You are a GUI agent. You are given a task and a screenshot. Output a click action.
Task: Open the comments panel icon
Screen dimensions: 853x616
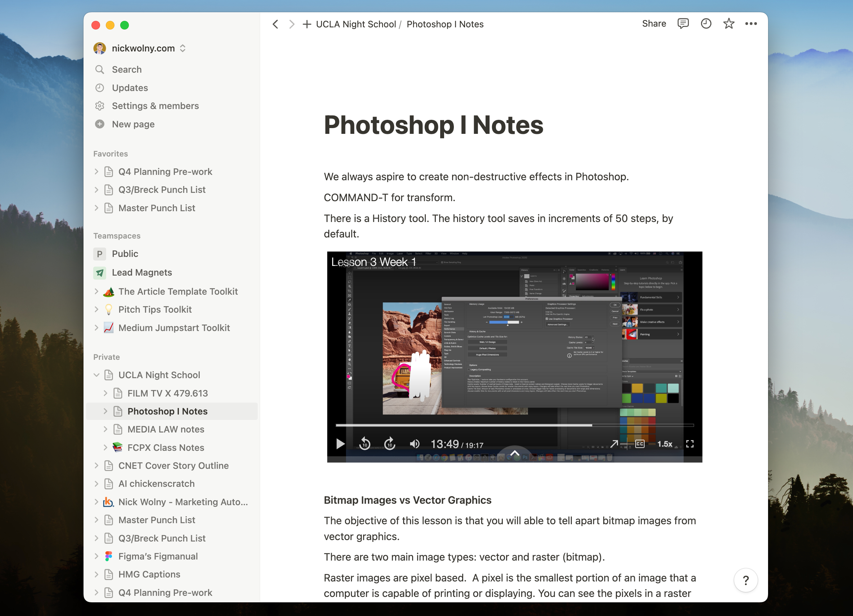683,24
